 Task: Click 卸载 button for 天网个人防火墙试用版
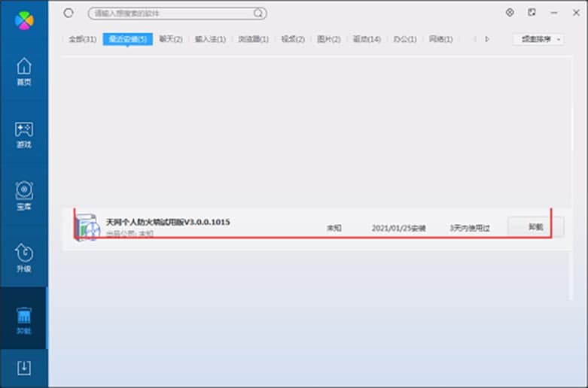535,226
